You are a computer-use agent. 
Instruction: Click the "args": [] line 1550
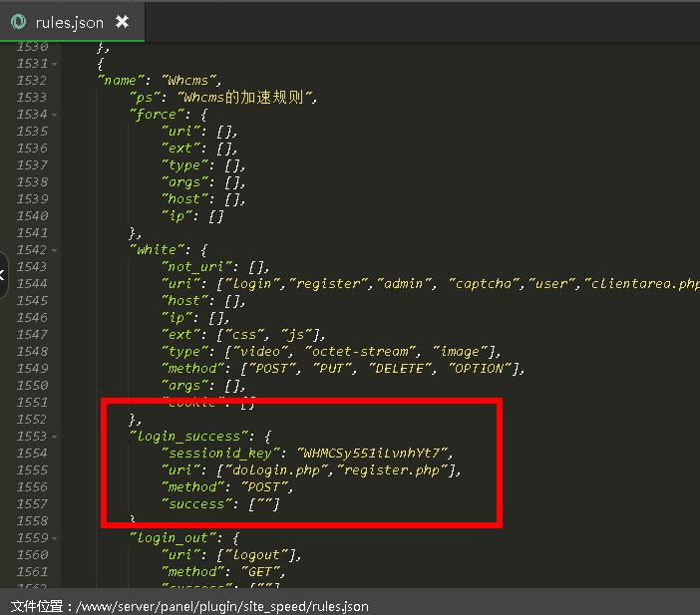click(203, 386)
